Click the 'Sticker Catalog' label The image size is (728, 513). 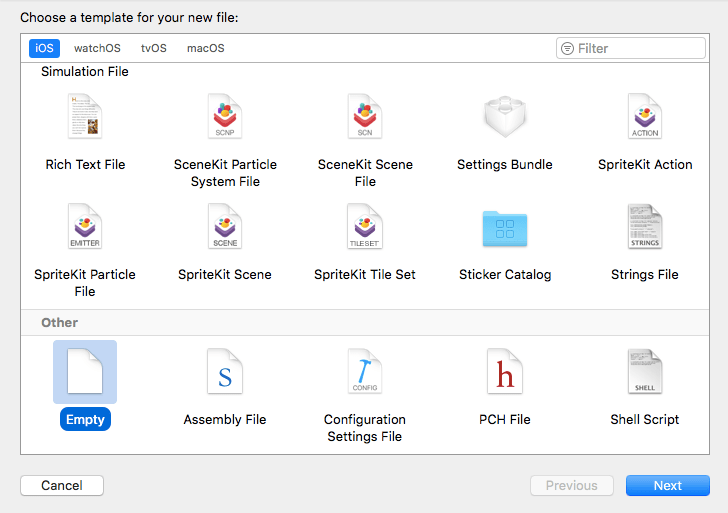pos(505,274)
